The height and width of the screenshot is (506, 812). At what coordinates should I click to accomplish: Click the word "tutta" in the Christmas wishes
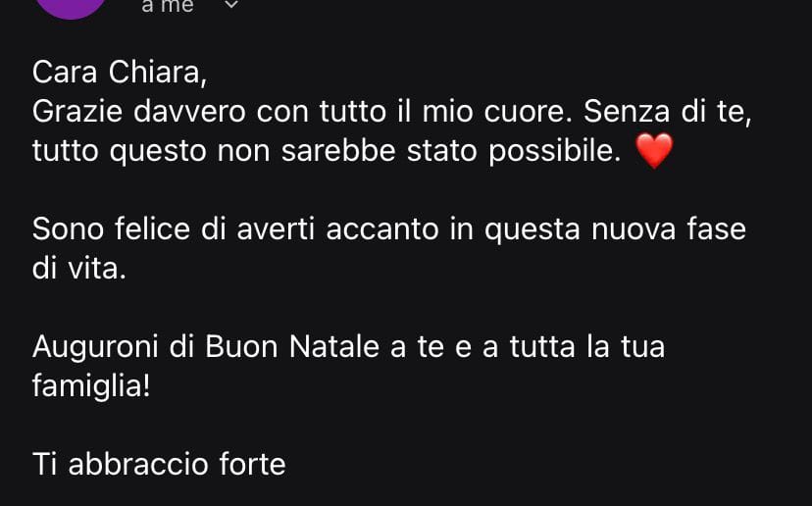[542, 347]
